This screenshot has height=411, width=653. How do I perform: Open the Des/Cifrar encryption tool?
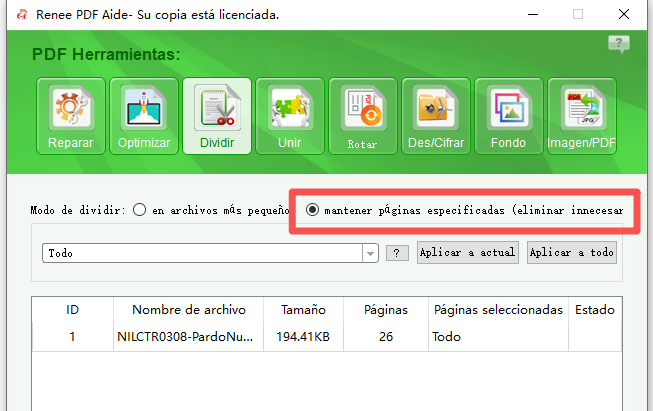click(x=436, y=116)
